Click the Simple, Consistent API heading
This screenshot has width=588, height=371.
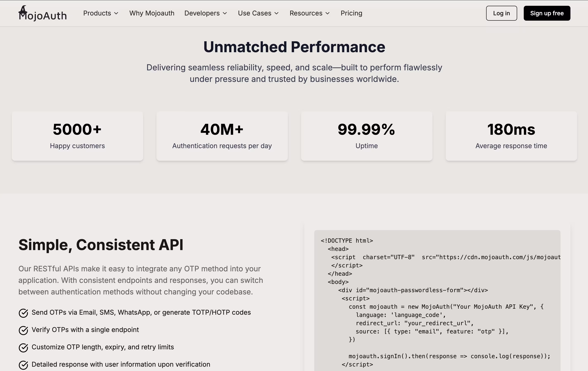[101, 245]
